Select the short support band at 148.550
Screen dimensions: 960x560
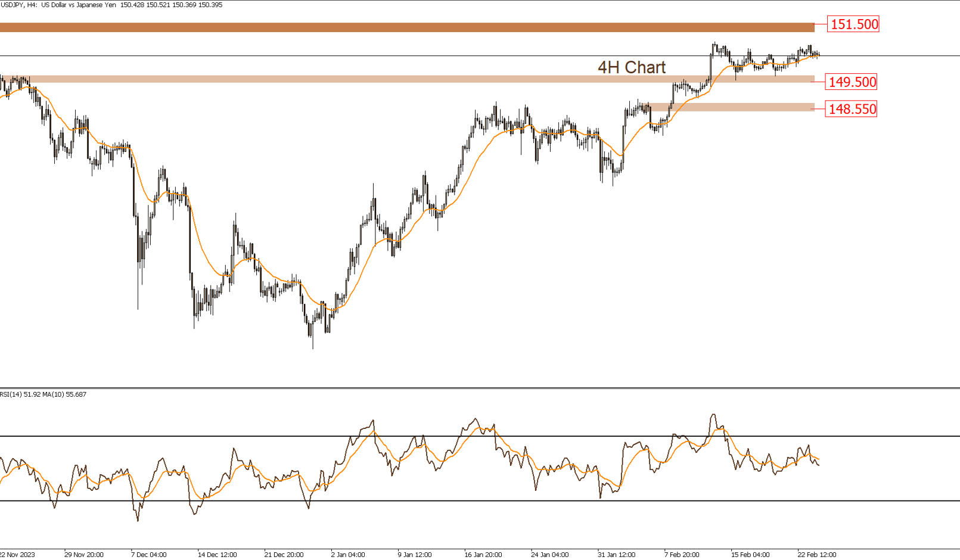coord(732,107)
